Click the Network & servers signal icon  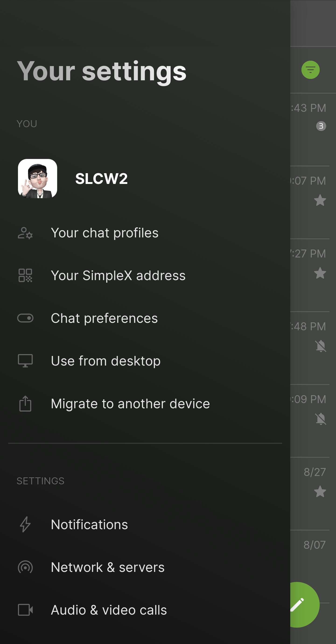[25, 567]
